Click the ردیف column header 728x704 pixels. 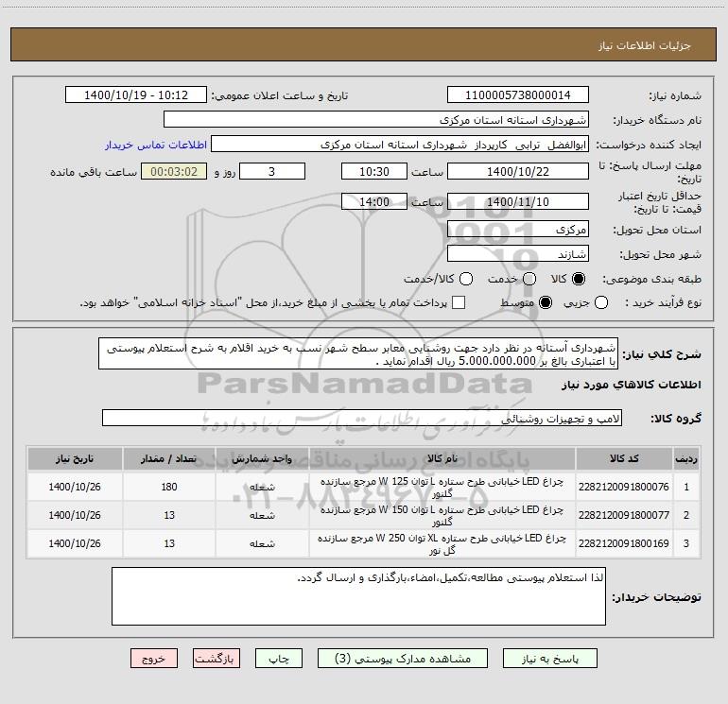(x=686, y=458)
